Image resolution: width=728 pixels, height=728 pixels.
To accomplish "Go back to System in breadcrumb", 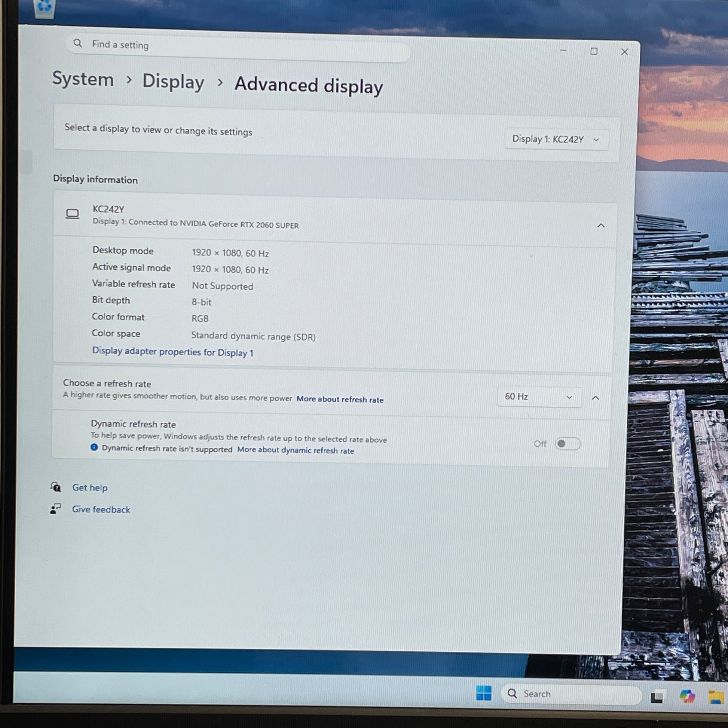I will point(83,79).
